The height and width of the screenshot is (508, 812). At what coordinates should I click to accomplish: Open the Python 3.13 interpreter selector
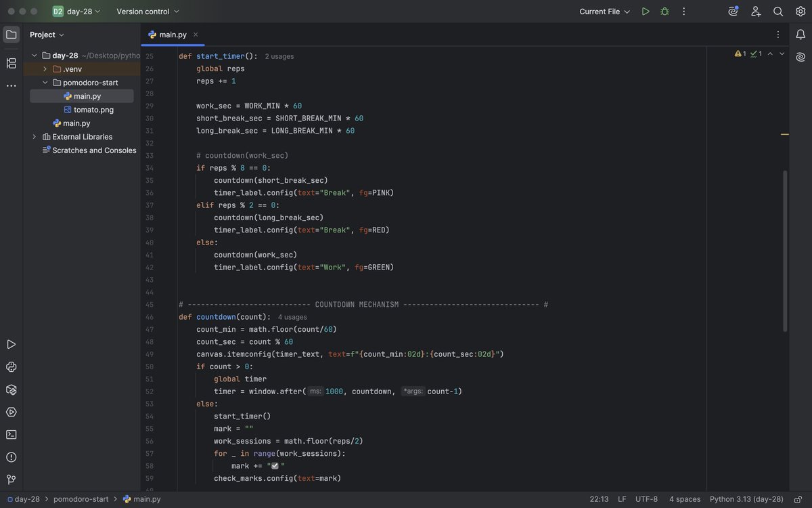[x=746, y=499]
